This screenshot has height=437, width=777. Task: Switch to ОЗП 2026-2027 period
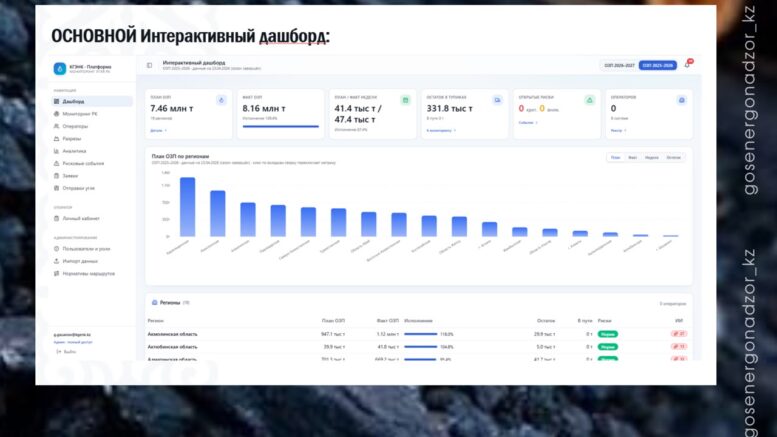tap(619, 65)
